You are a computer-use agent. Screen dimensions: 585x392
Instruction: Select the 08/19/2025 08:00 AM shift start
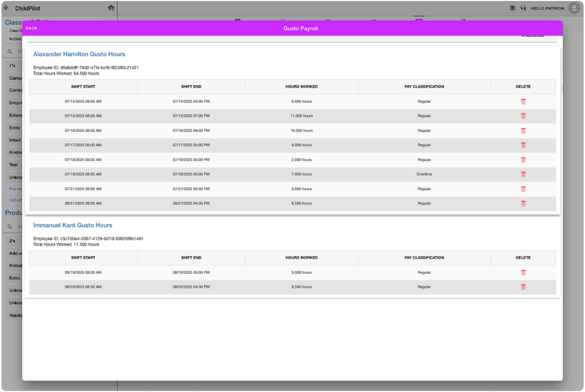click(x=83, y=273)
